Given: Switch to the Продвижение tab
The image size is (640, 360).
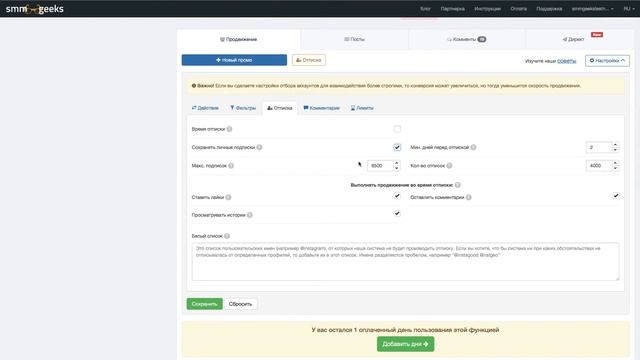Looking at the screenshot, I should tap(239, 40).
